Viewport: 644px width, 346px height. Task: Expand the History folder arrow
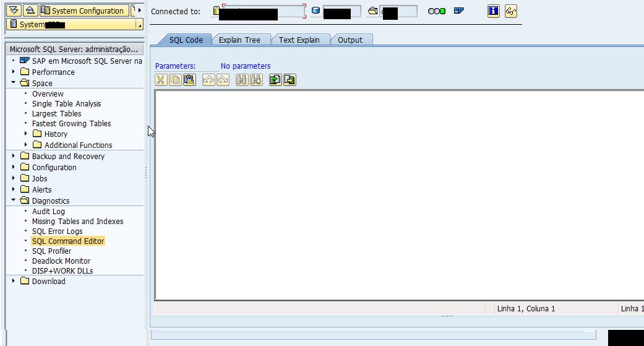click(x=25, y=134)
